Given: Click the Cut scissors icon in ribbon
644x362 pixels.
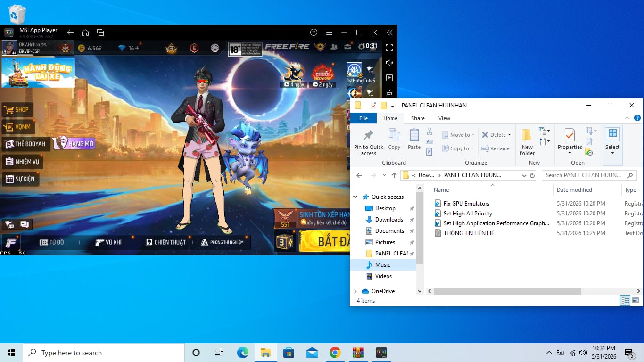Looking at the screenshot, I should click(429, 132).
